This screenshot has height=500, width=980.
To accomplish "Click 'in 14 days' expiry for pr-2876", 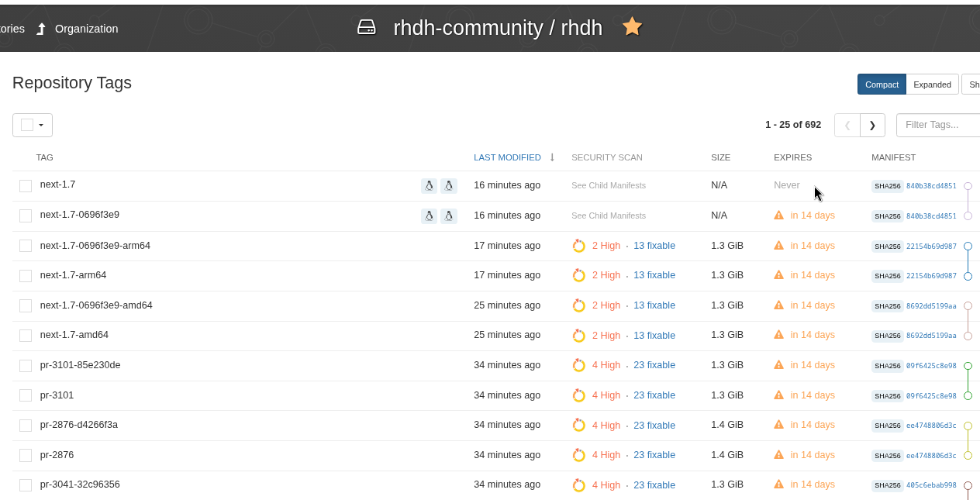I will (x=813, y=454).
